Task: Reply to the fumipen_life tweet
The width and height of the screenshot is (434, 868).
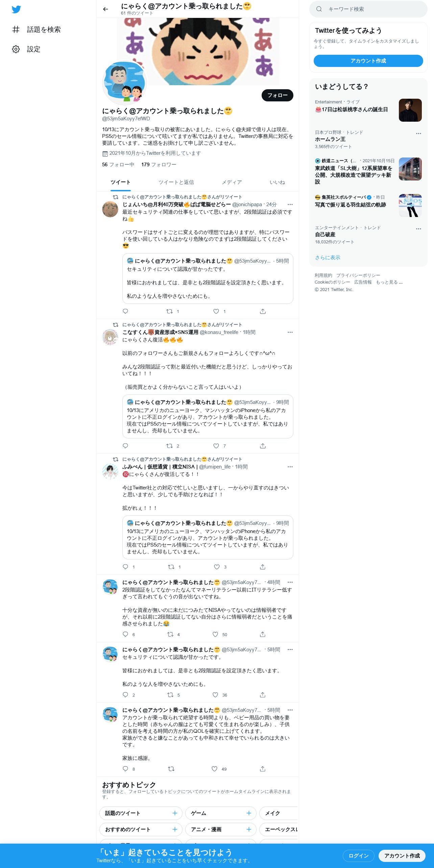Action: pos(125,567)
